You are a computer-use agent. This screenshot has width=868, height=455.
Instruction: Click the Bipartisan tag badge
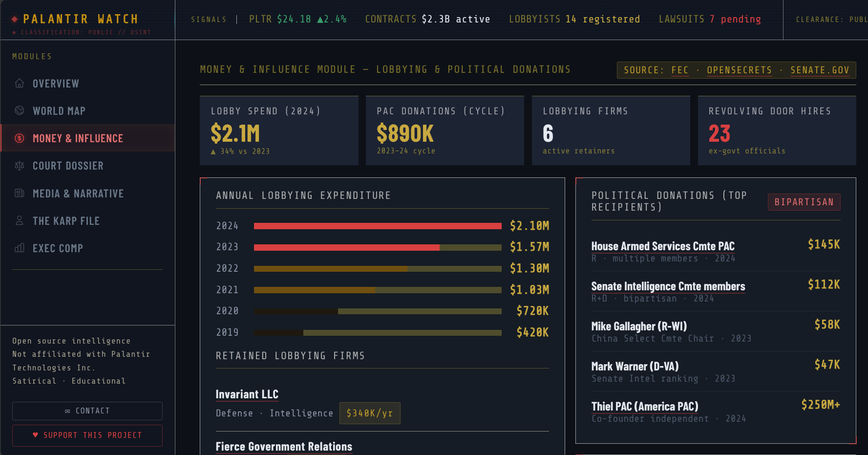[804, 202]
